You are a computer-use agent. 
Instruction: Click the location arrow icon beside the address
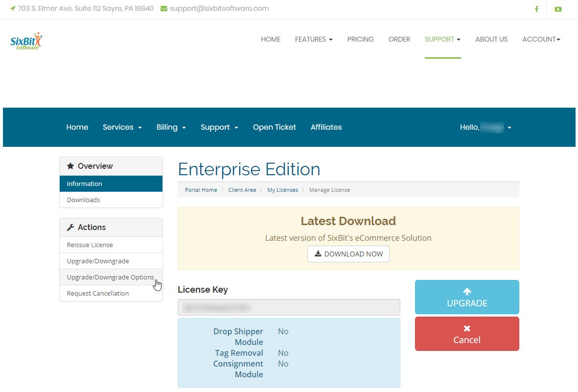(x=13, y=8)
